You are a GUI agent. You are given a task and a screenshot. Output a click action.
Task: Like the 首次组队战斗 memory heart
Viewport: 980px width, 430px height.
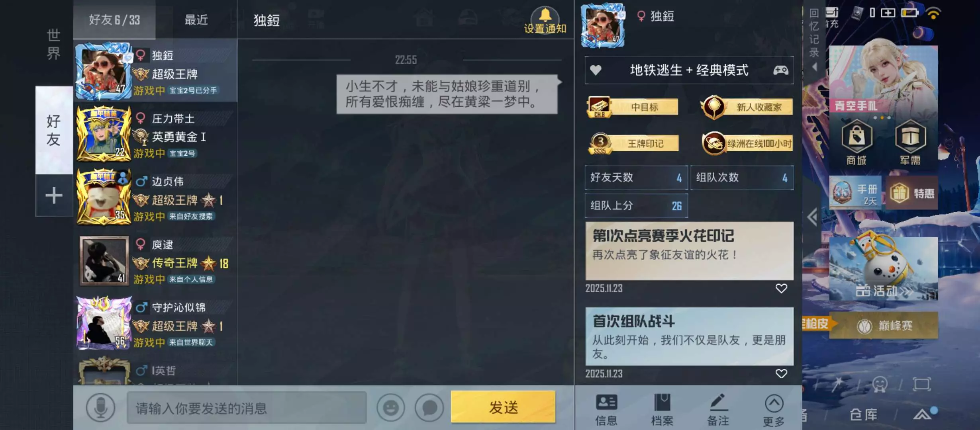(781, 373)
